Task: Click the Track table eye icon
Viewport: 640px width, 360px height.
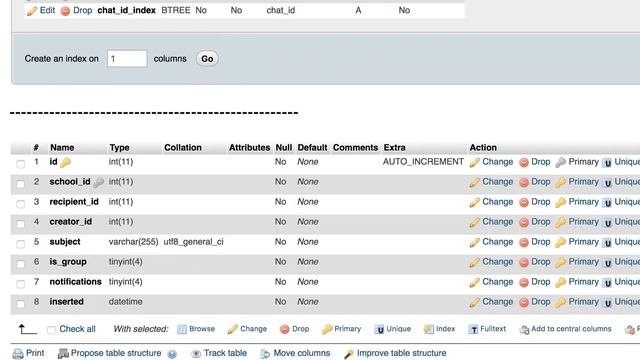Action: [196, 354]
